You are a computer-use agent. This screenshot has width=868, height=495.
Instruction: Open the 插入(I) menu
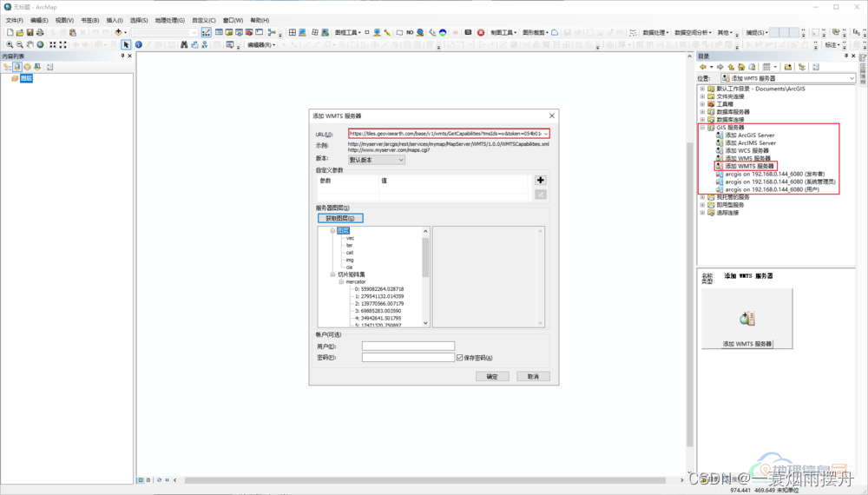(114, 21)
